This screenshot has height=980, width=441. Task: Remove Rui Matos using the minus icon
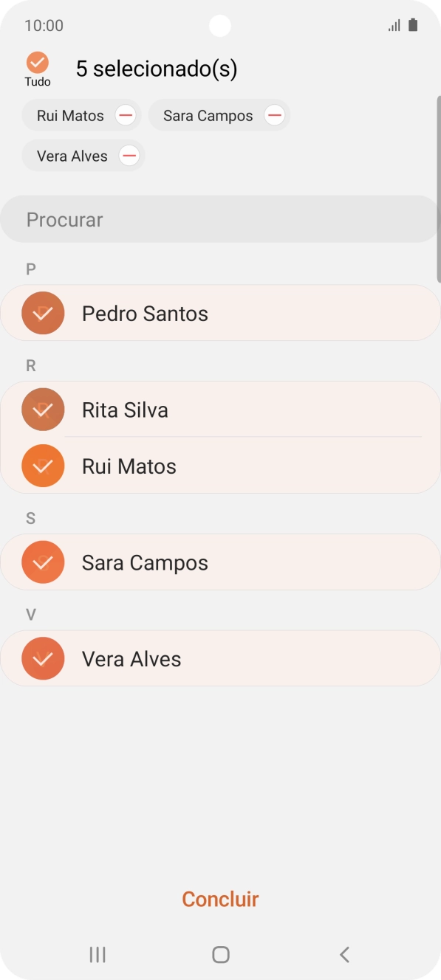[126, 115]
